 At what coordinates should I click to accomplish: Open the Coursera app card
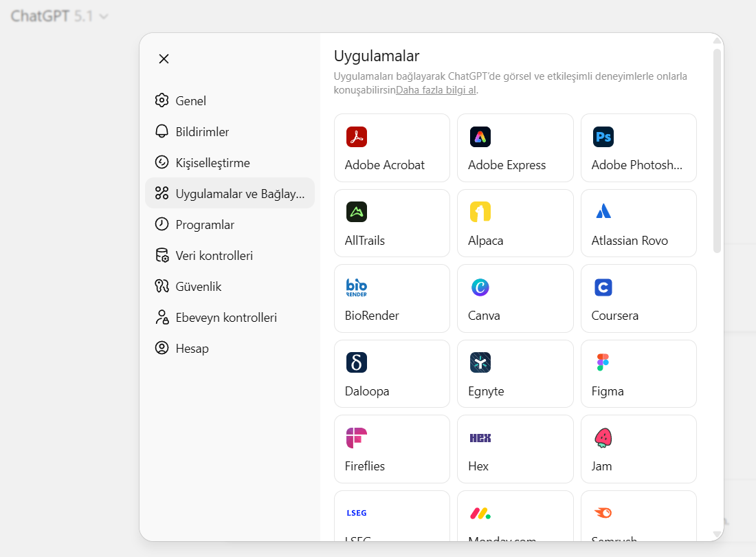coord(638,298)
